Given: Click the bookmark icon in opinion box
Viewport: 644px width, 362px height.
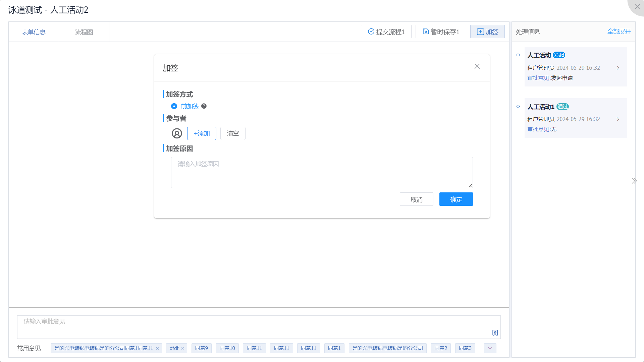Looking at the screenshot, I should pyautogui.click(x=495, y=333).
